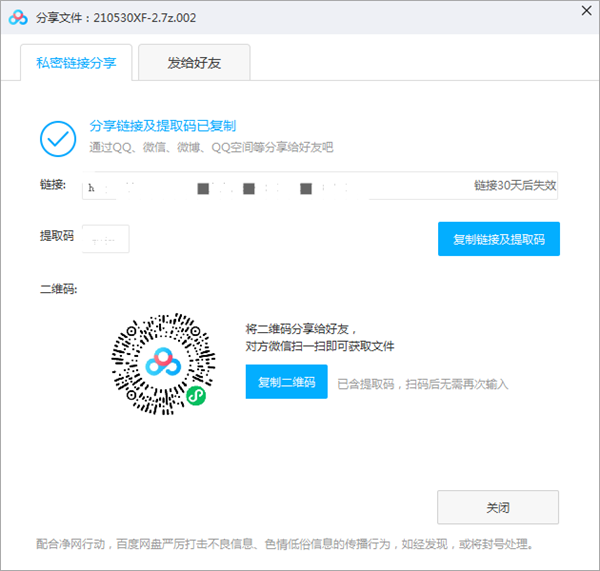This screenshot has height=571, width=600.
Task: Click text 对方微信扫一扫即可获取文件
Action: point(320,346)
